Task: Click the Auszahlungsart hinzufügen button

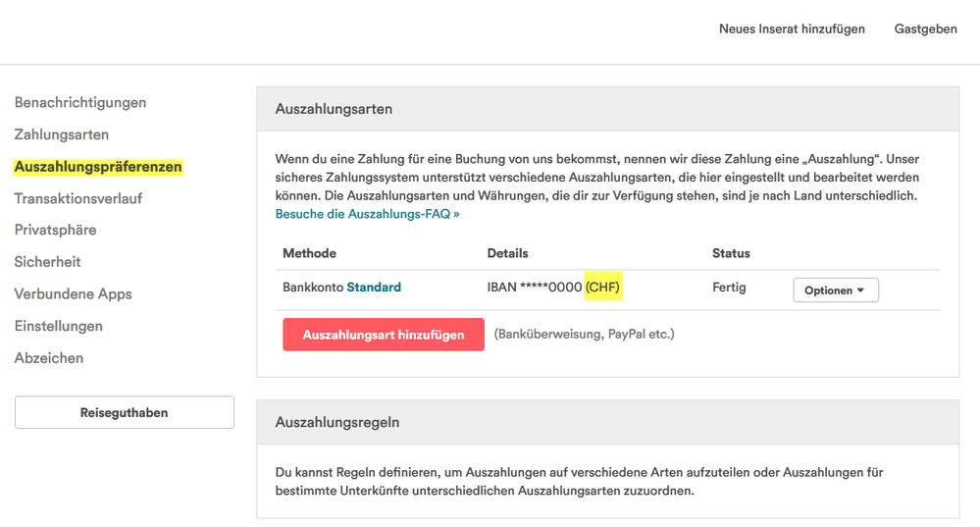Action: point(384,335)
